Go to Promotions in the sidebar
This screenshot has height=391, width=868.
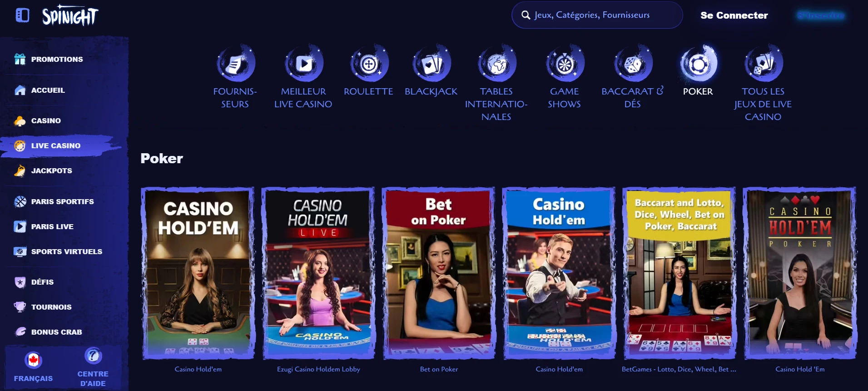[57, 59]
